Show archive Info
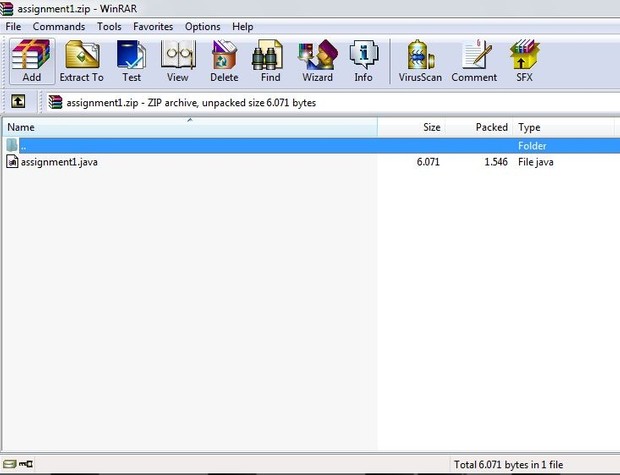This screenshot has height=475, width=620. [x=363, y=61]
